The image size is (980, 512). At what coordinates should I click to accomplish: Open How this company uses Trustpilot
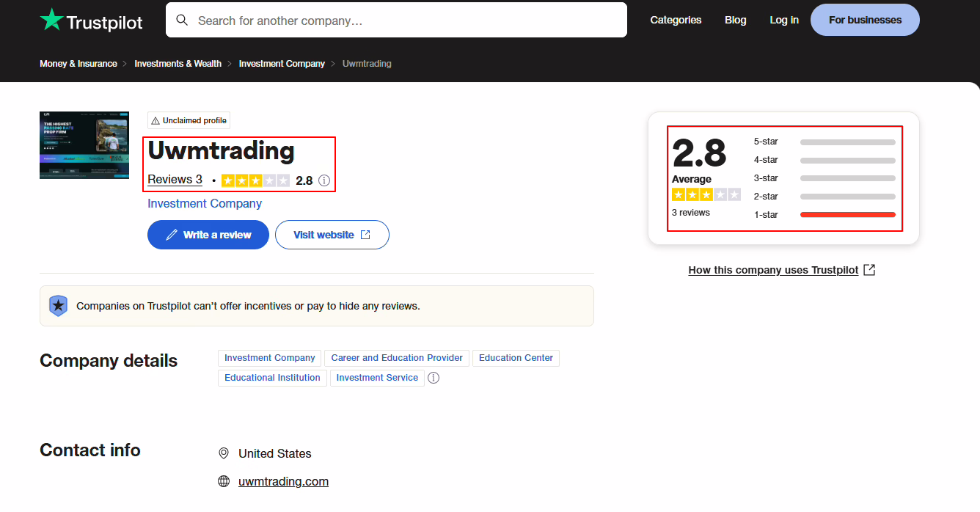(773, 270)
